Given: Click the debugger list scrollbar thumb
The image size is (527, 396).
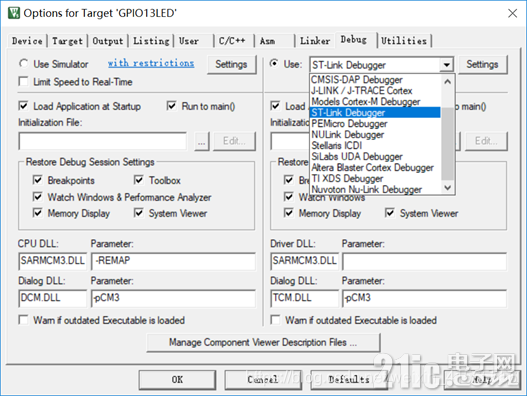Looking at the screenshot, I should (448, 144).
